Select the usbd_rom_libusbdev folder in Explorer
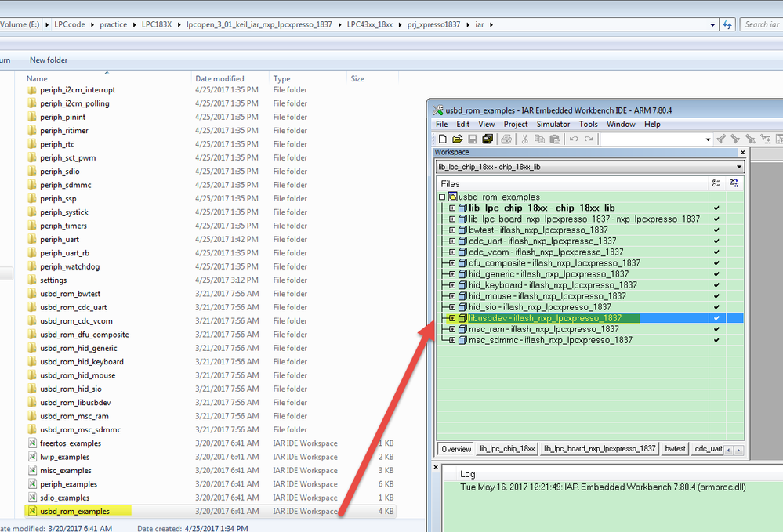The width and height of the screenshot is (783, 532). 75,402
